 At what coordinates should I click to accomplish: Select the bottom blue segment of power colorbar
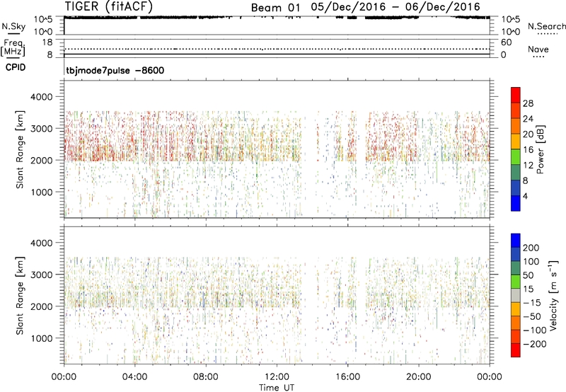pyautogui.click(x=516, y=203)
